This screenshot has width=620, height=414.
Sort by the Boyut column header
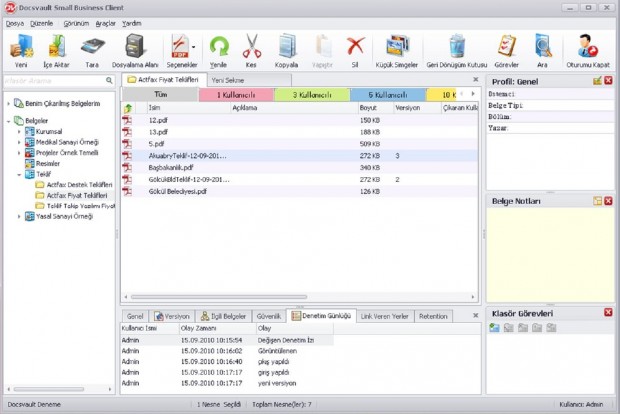(376, 108)
